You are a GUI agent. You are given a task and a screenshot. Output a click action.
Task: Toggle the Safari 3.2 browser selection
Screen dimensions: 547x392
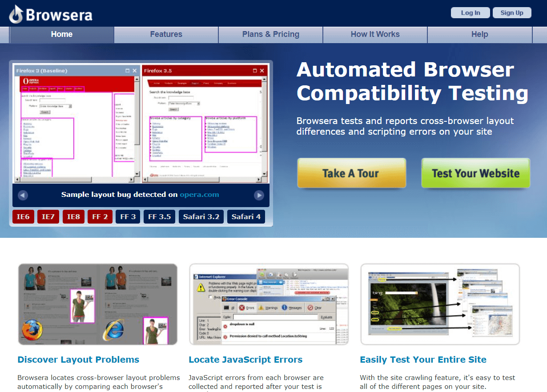pyautogui.click(x=201, y=216)
